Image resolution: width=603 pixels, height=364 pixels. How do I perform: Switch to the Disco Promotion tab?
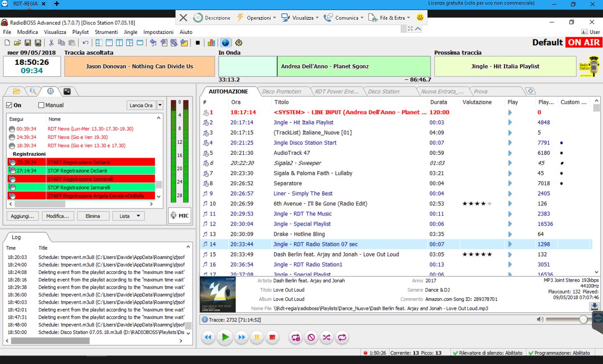coord(281,92)
